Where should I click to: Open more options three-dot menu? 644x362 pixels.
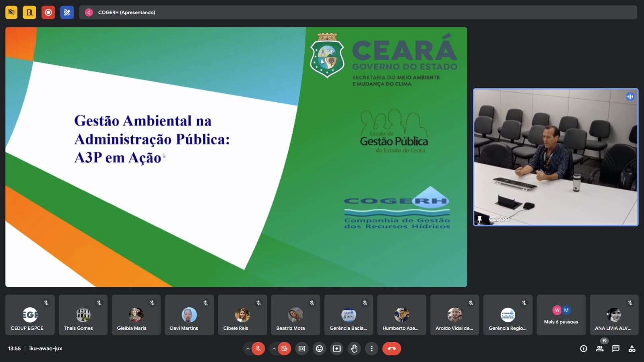(x=372, y=349)
